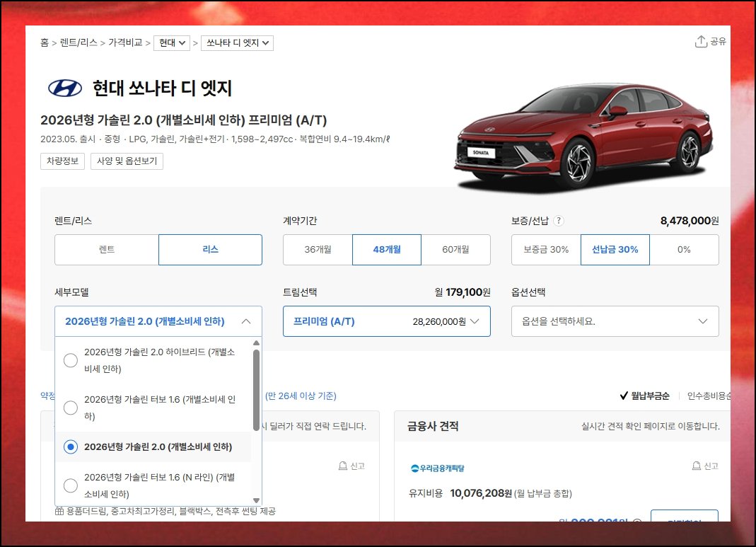The width and height of the screenshot is (756, 547).
Task: Go to 렌트/리스 breadcrumb
Action: click(x=78, y=42)
